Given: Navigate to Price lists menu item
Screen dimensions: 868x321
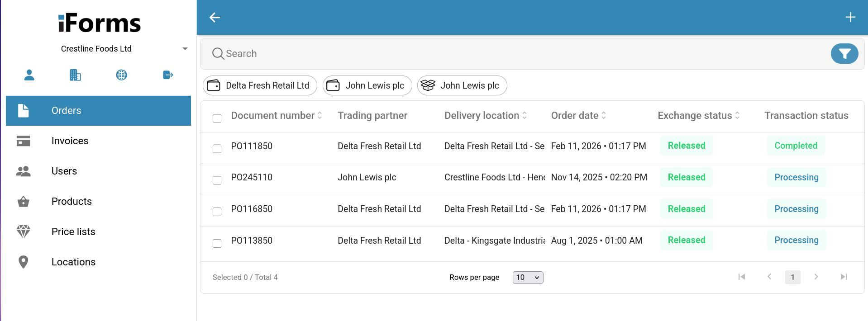Looking at the screenshot, I should click(x=73, y=232).
